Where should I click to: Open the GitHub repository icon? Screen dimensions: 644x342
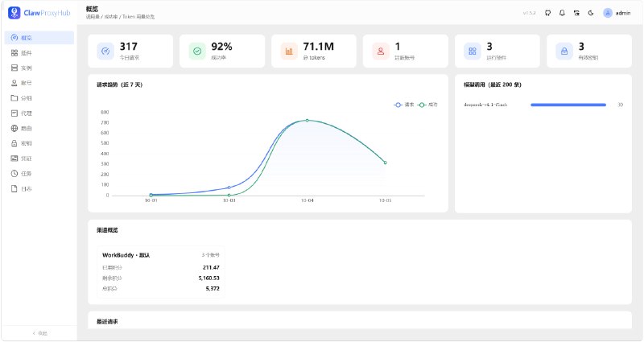coord(547,13)
